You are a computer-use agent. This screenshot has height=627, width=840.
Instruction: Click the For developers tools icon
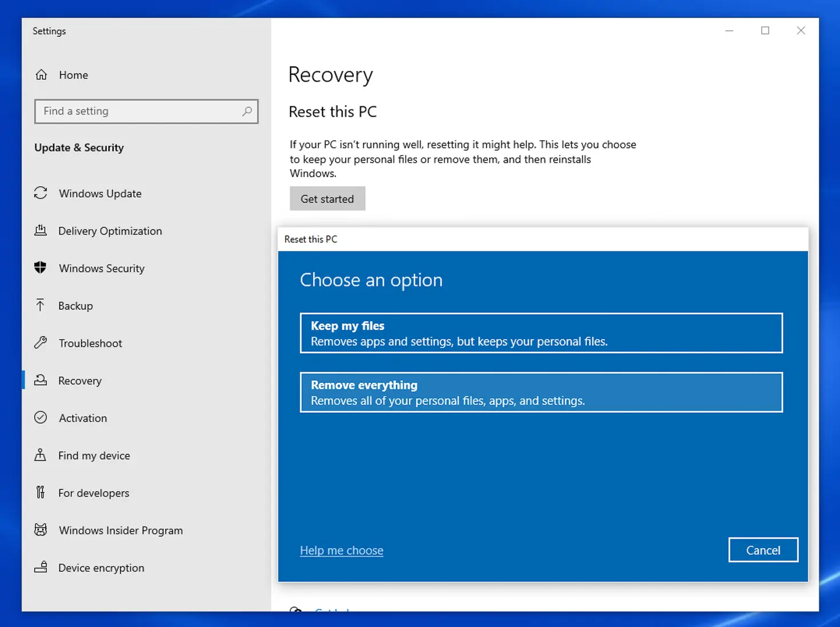pos(40,492)
